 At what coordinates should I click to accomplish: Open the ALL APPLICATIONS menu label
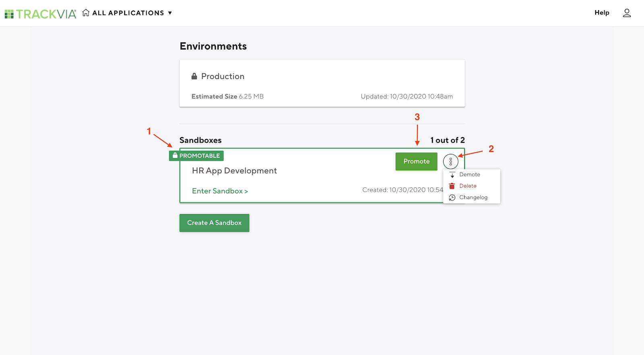[128, 13]
